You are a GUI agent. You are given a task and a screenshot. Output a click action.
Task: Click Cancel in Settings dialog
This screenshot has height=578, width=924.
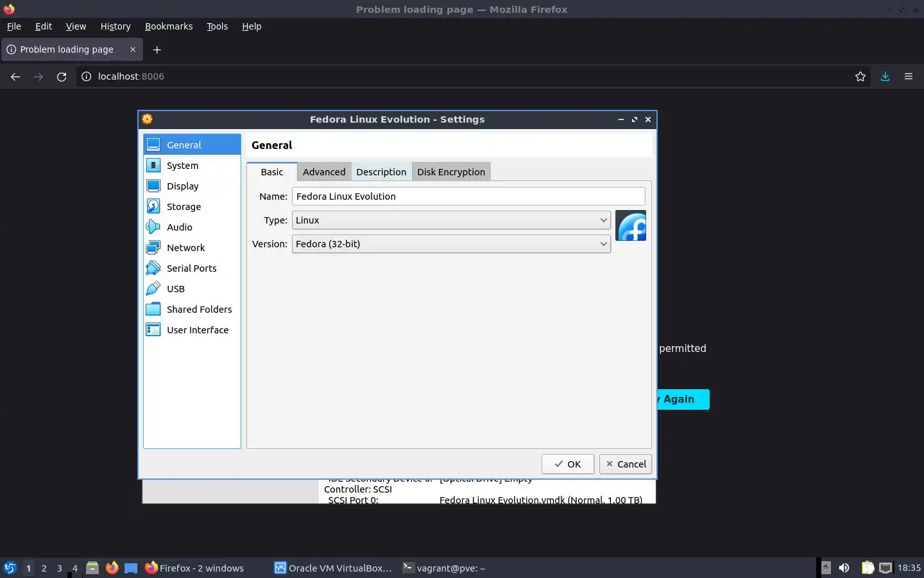point(626,464)
